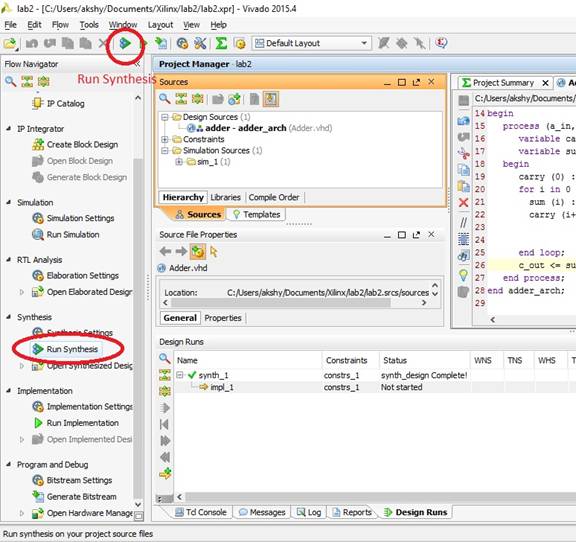576x542 pixels.
Task: Click horizontal scrollbar in Source File Properties location
Action: (x=281, y=302)
